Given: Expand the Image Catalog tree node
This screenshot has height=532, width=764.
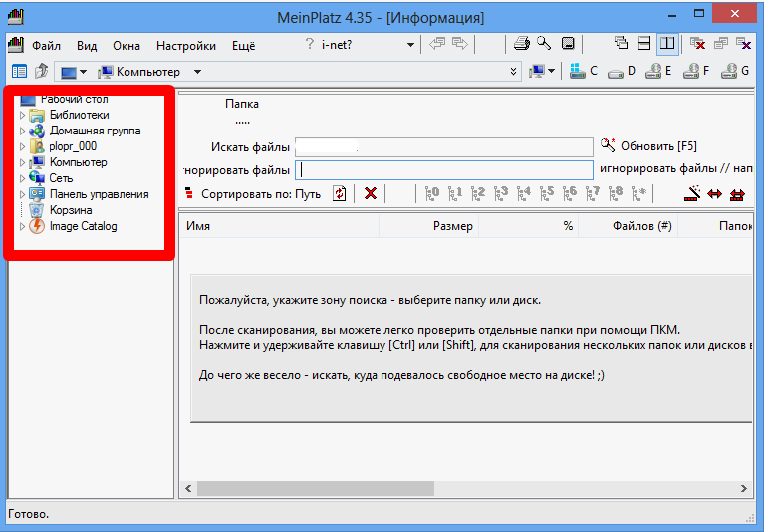Looking at the screenshot, I should pos(23,226).
